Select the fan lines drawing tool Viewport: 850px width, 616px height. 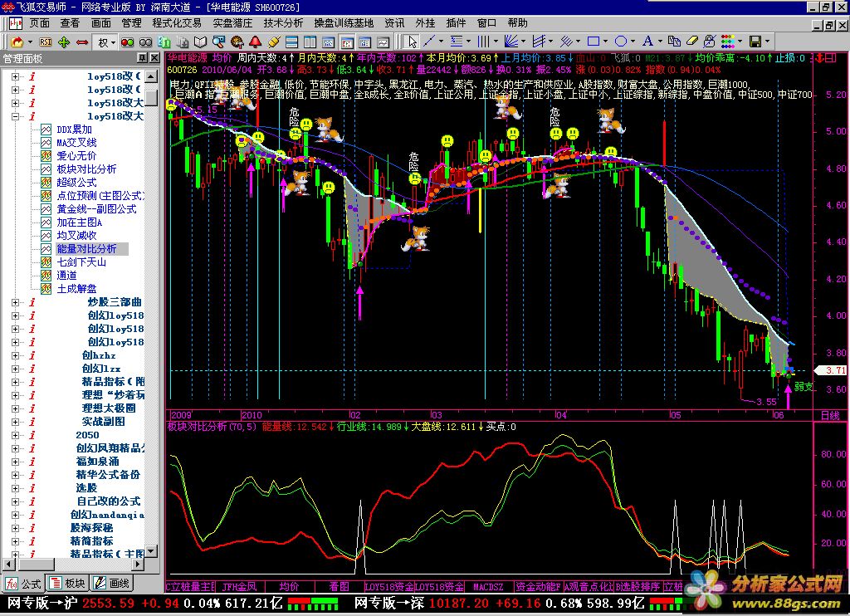tap(510, 42)
